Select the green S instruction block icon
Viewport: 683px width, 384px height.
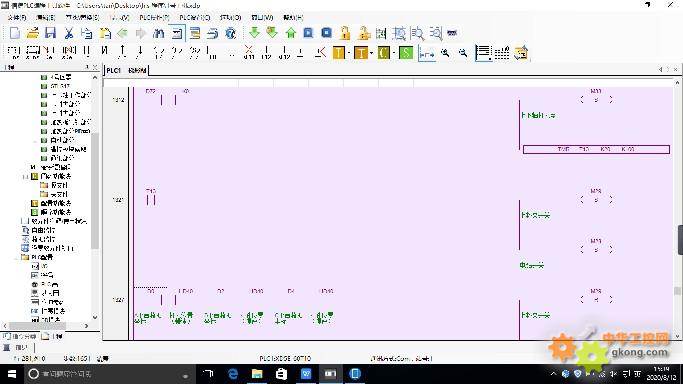(406, 53)
